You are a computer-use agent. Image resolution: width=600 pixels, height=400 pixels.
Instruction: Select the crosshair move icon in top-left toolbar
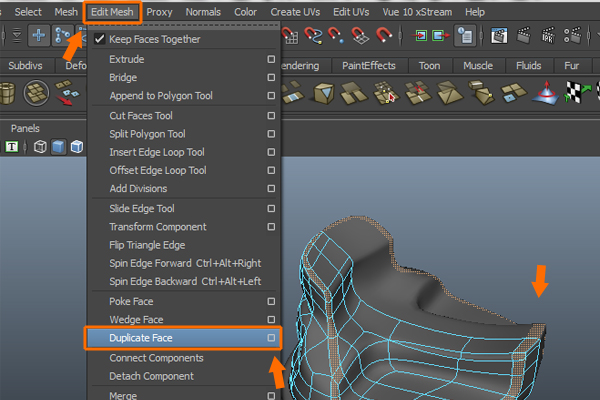tap(40, 36)
